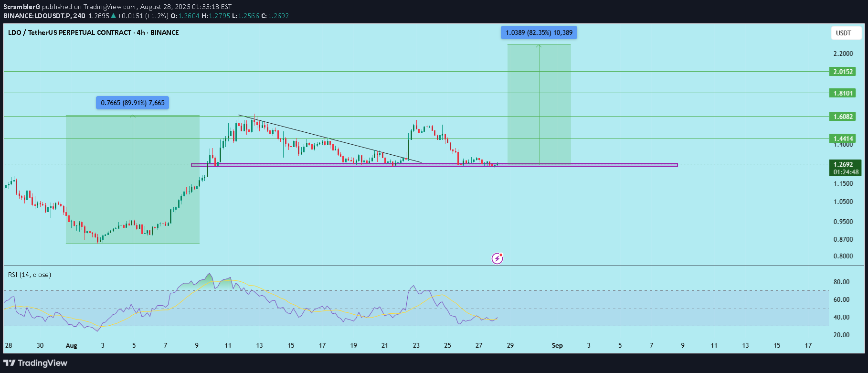868x373 pixels.
Task: Click the 0.8000 price axis tick
Action: pyautogui.click(x=843, y=256)
